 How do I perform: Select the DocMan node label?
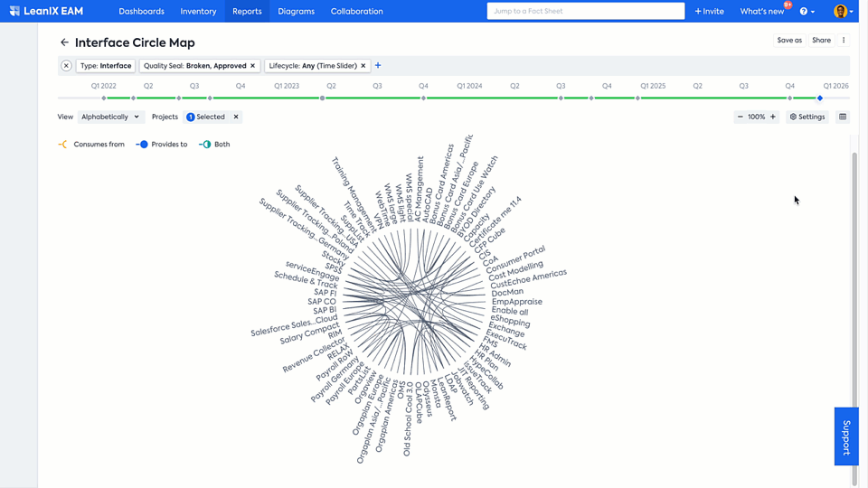(507, 292)
